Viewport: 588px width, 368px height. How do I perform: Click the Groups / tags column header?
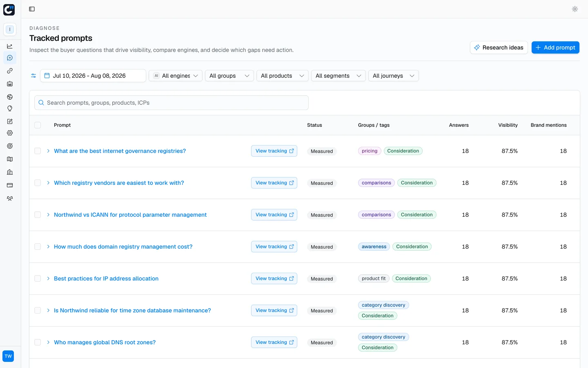pyautogui.click(x=374, y=125)
